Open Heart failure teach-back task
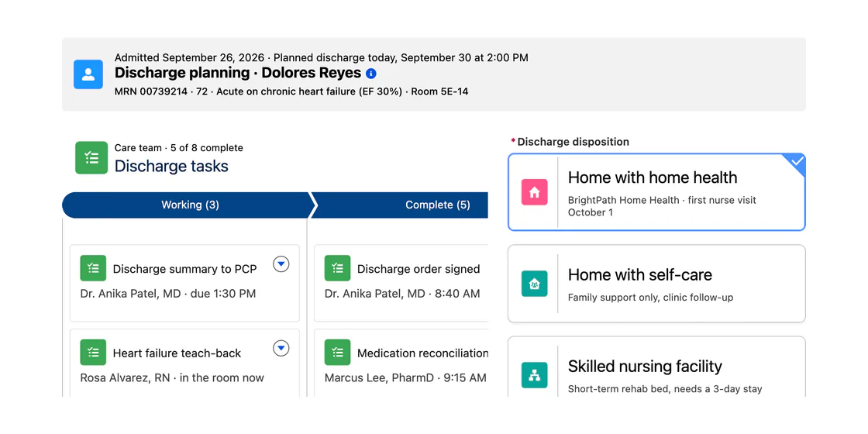 177,353
